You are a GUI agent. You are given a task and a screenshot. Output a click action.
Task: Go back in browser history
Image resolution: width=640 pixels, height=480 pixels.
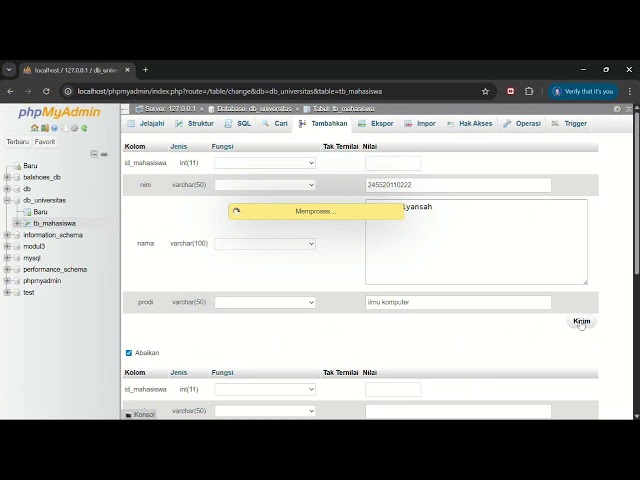[x=10, y=91]
